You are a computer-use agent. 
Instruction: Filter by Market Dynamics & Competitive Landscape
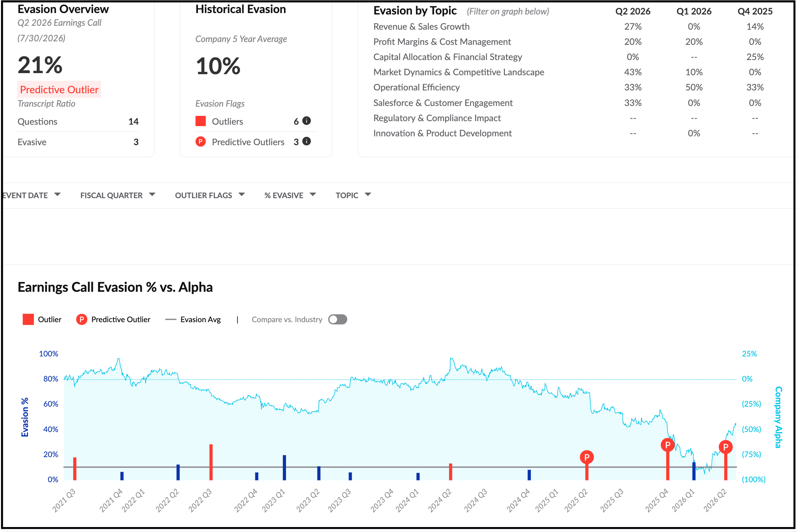(x=459, y=72)
